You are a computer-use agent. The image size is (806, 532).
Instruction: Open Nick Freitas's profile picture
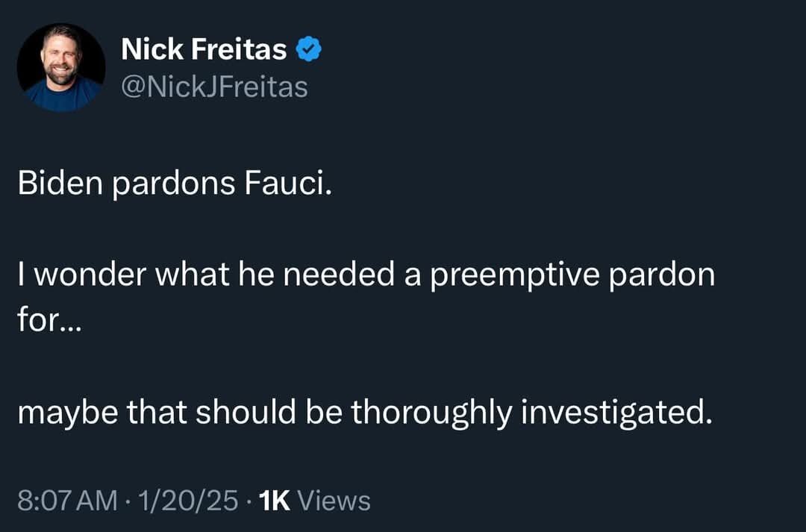pyautogui.click(x=61, y=67)
